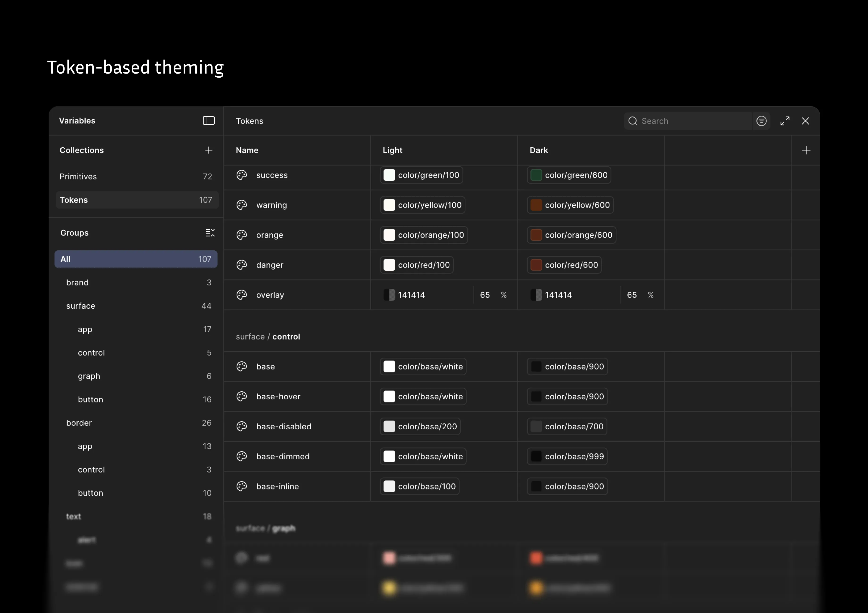868x613 pixels.
Task: Click the palette icon beside the overlay token
Action: [x=242, y=295]
